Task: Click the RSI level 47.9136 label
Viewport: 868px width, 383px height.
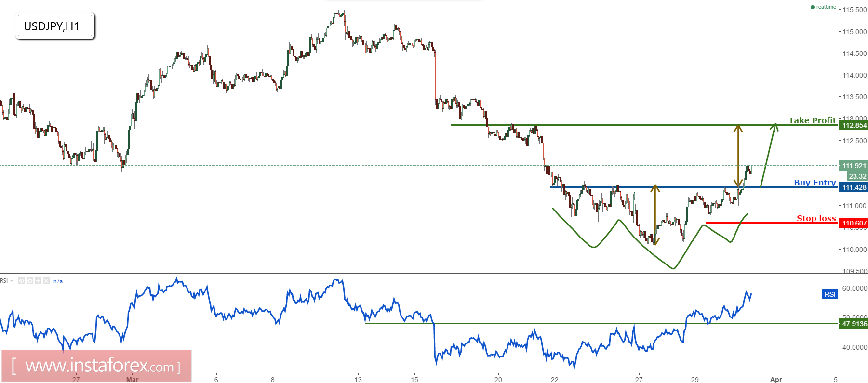Action: [x=854, y=324]
